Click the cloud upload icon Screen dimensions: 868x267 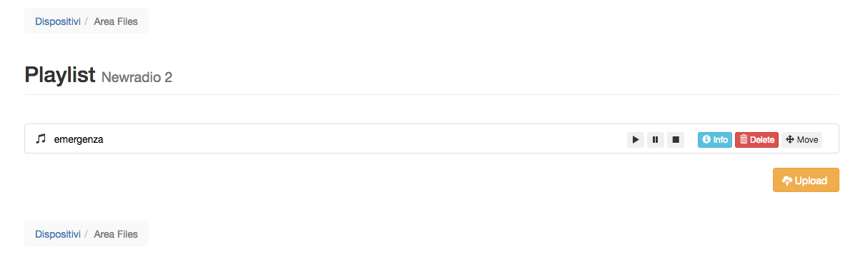[787, 181]
